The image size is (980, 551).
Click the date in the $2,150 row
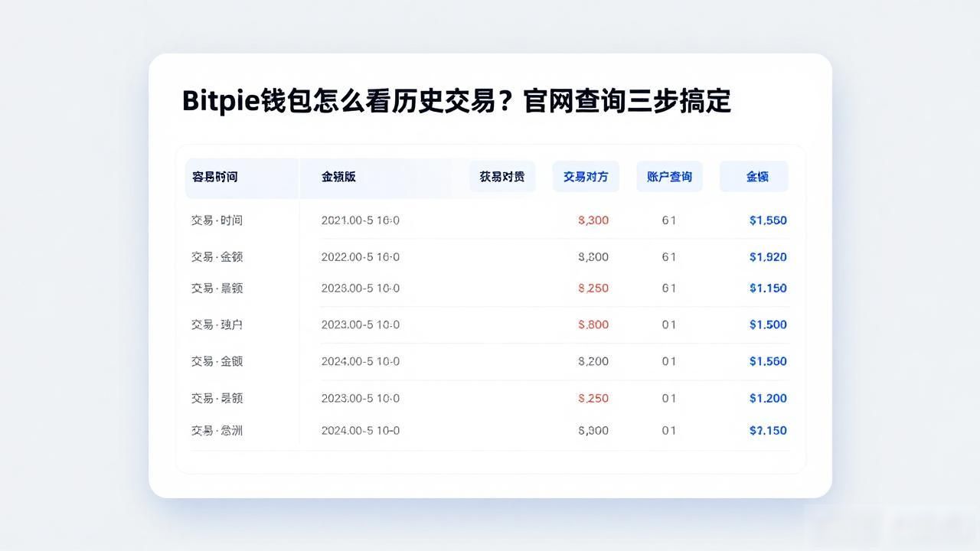pyautogui.click(x=360, y=431)
